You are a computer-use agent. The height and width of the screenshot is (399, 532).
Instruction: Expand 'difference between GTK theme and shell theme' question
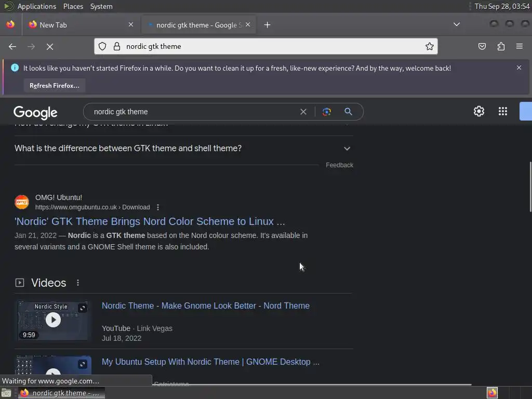[183, 148]
